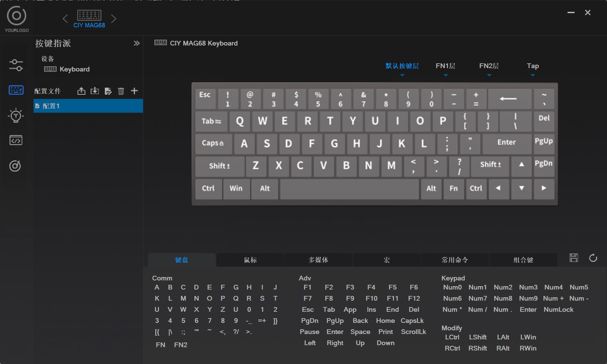
Task: Open the 多媒体 tab
Action: click(x=318, y=260)
